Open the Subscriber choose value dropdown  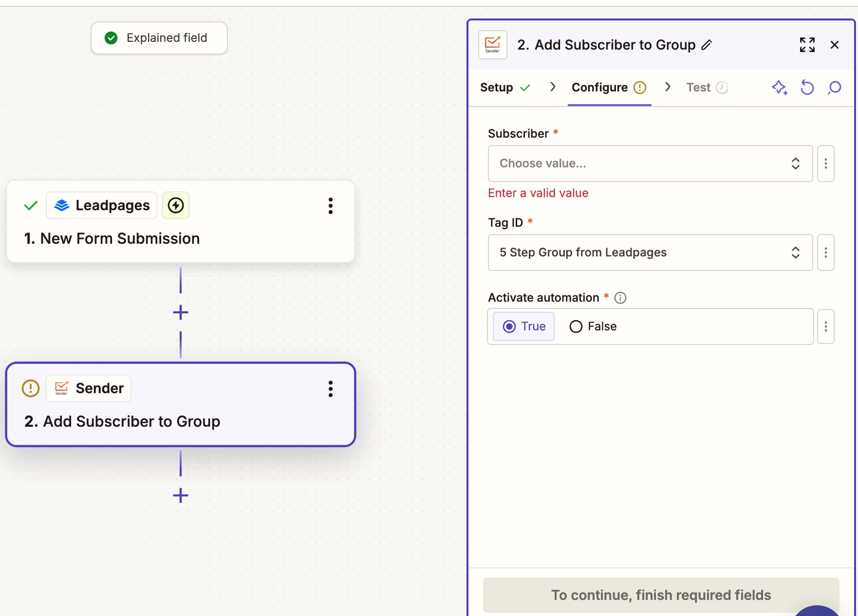click(650, 163)
